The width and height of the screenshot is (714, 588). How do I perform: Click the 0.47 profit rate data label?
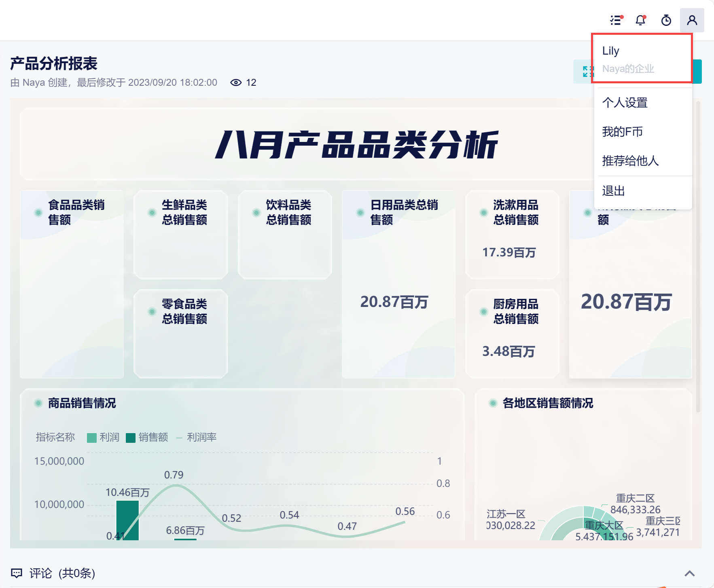347,526
